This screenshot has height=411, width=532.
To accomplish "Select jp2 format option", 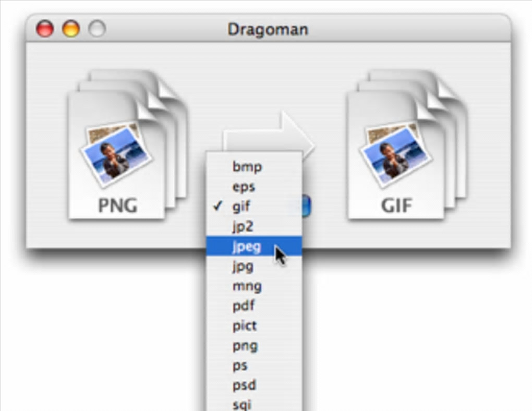I will tap(254, 226).
